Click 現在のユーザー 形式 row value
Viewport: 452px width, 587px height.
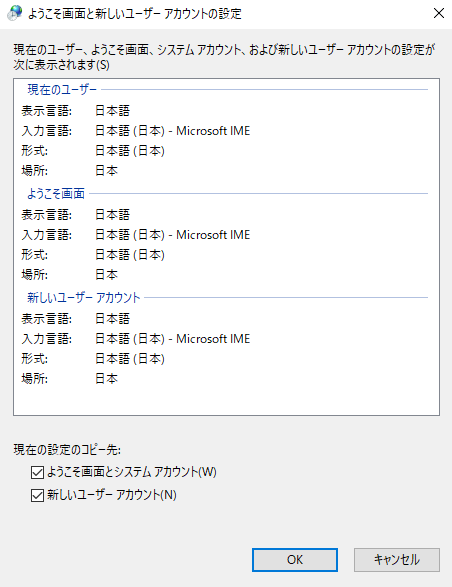(130, 151)
